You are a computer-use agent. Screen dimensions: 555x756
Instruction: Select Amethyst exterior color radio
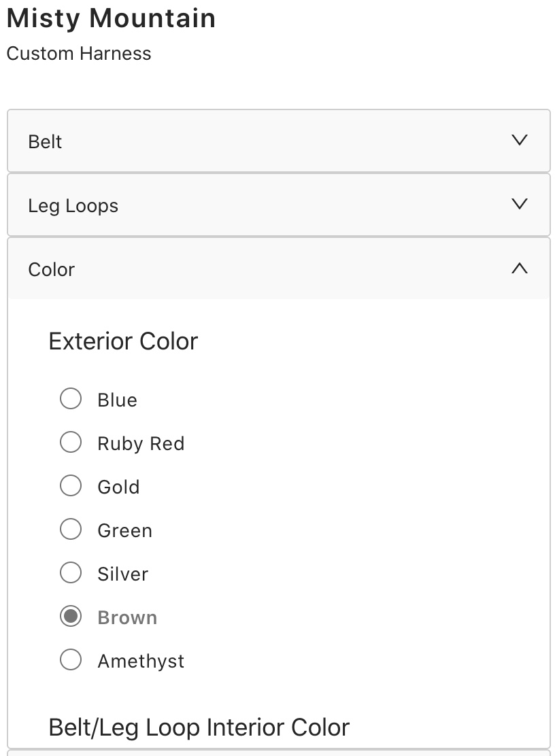71,659
